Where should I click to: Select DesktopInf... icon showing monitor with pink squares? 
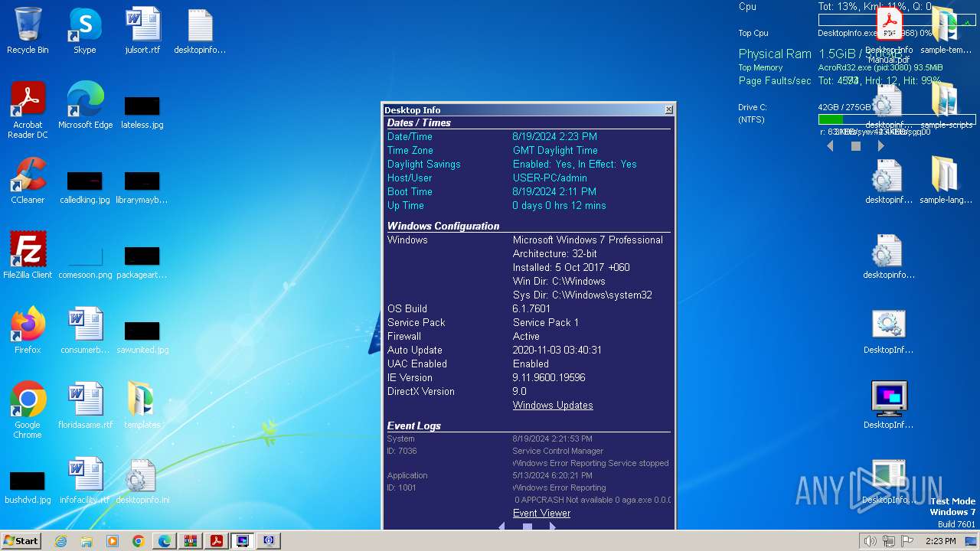tap(889, 405)
